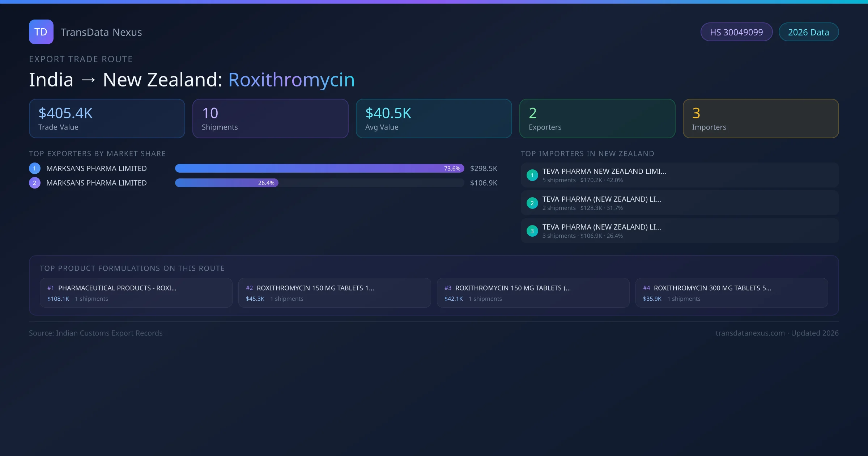Click the blue rank 1 exporter badge
The width and height of the screenshot is (868, 456).
click(x=35, y=168)
